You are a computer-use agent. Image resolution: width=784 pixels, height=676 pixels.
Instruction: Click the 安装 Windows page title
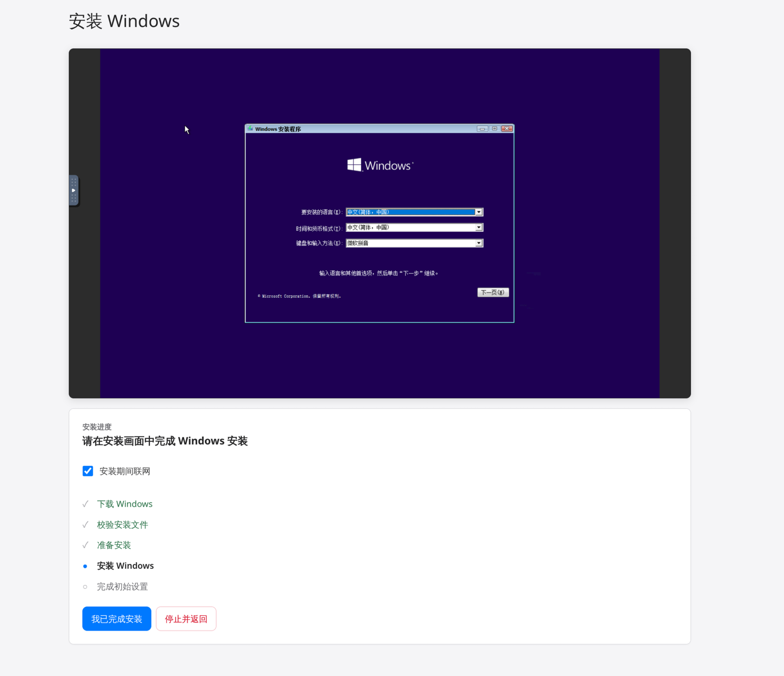(124, 21)
